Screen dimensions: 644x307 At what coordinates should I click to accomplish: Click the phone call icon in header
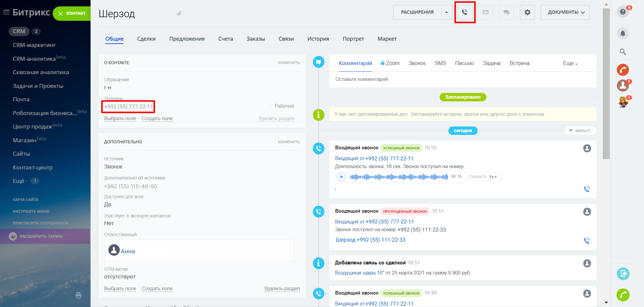coord(465,12)
